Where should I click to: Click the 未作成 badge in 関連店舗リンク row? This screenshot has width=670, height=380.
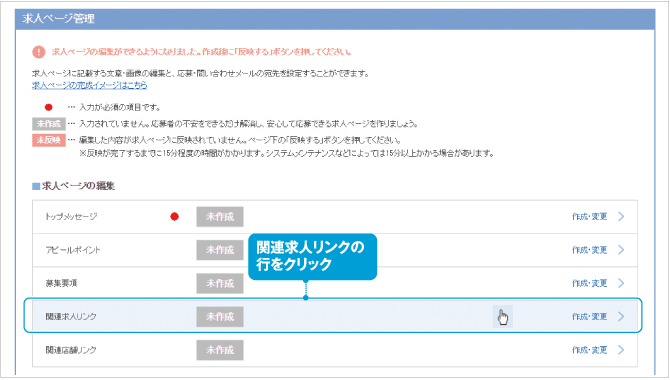click(220, 350)
